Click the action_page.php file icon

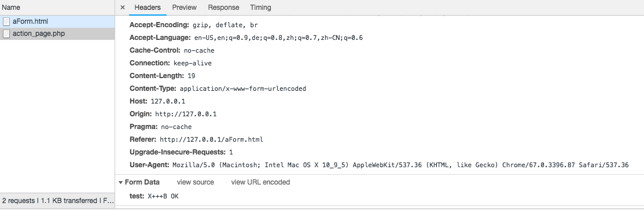(6, 34)
